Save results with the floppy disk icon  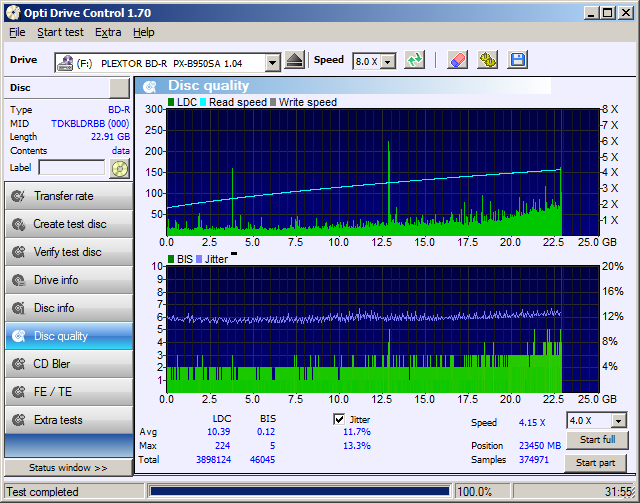[x=518, y=60]
